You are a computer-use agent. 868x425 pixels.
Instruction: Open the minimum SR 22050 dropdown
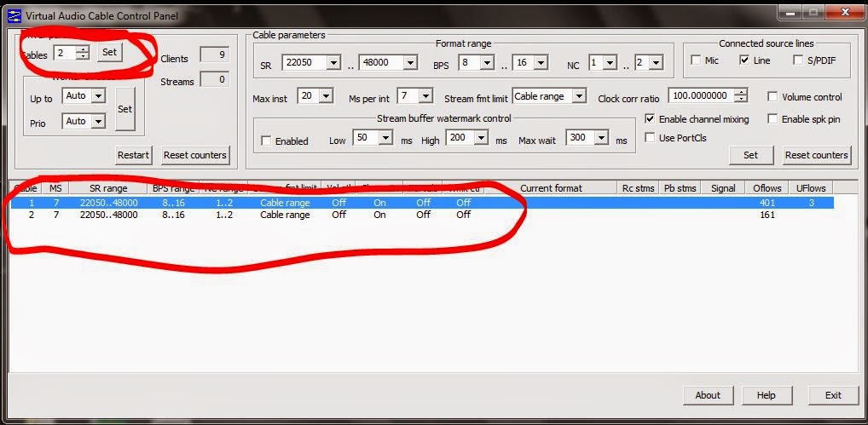[x=333, y=63]
